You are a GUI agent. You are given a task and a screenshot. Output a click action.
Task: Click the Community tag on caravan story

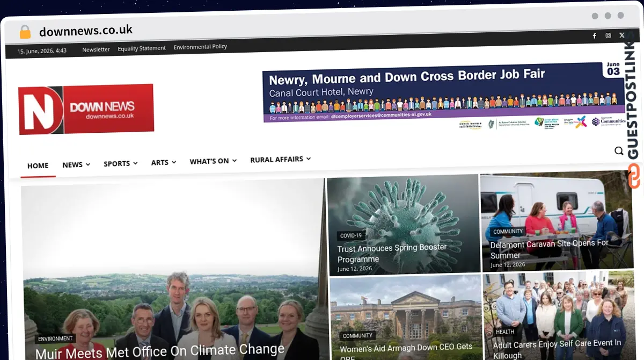tap(508, 232)
